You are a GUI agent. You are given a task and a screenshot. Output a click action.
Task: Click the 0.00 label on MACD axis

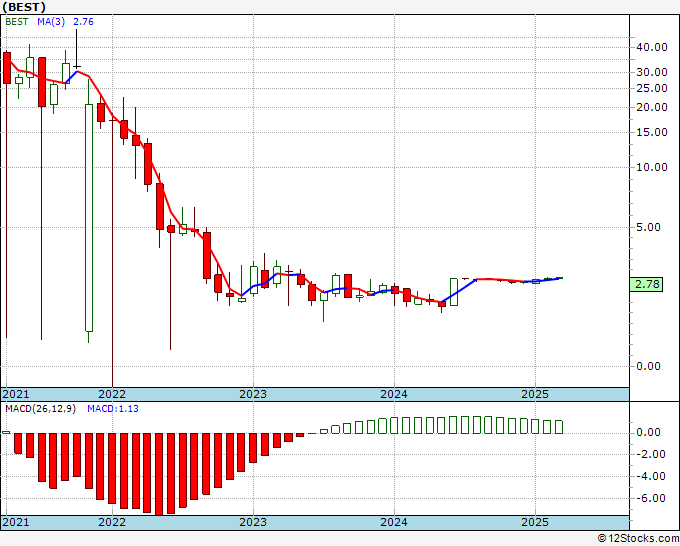click(648, 432)
